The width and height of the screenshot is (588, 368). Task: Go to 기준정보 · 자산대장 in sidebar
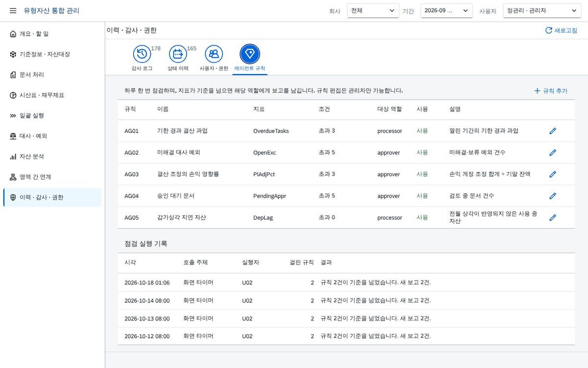(45, 54)
